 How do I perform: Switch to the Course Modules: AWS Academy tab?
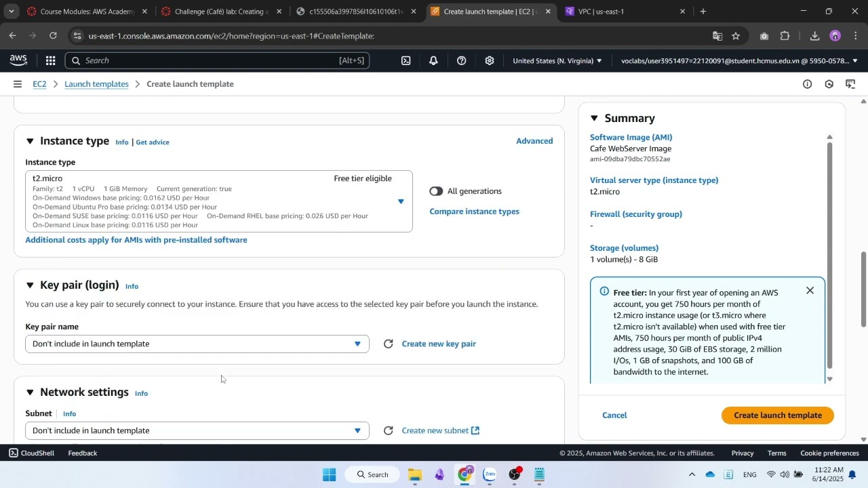87,12
